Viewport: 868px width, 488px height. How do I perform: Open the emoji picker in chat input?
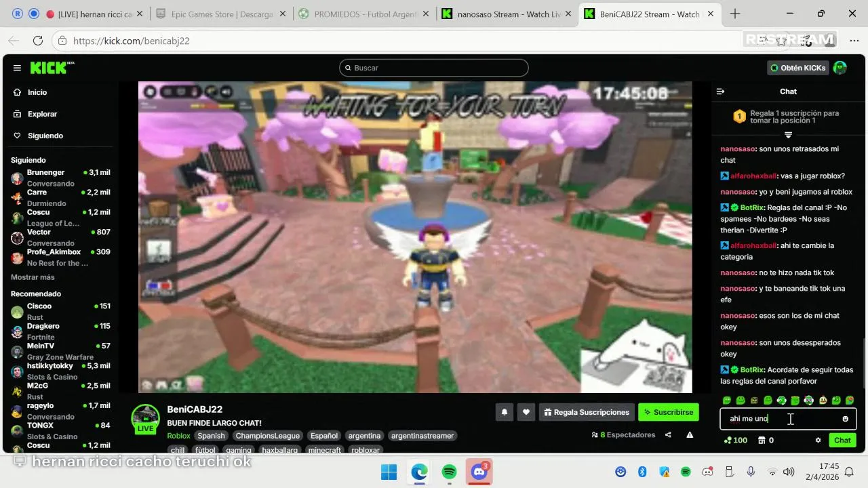(845, 419)
